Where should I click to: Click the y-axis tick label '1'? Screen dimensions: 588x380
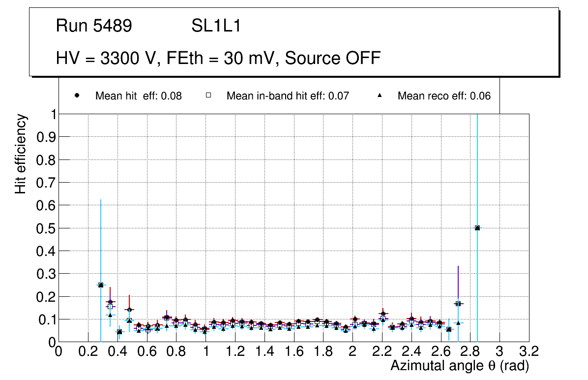(x=53, y=115)
